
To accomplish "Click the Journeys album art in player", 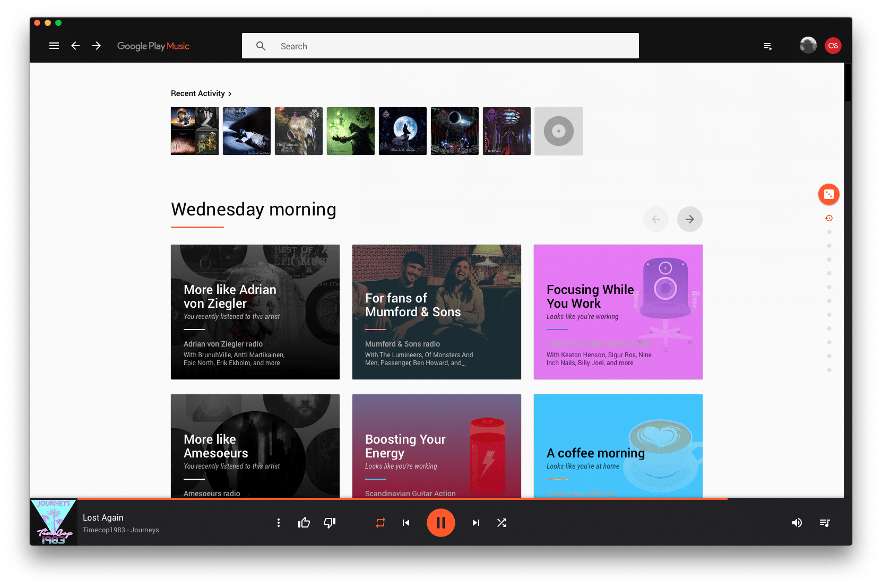I will 54,522.
